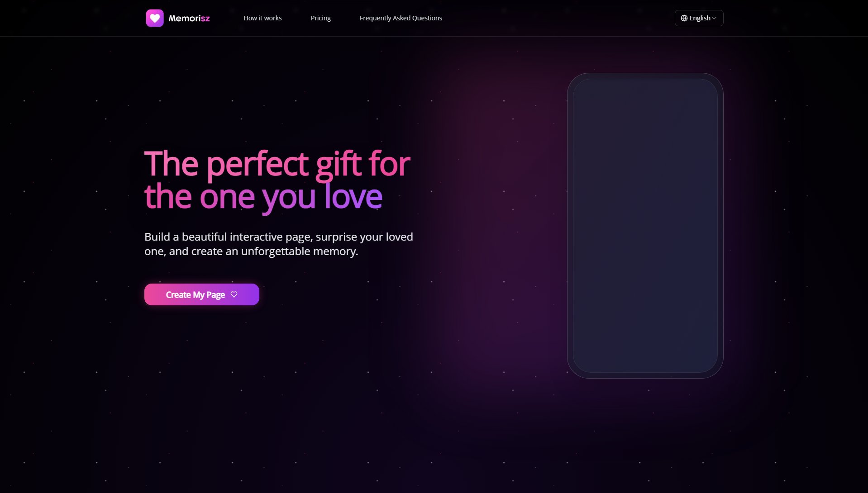Screen dimensions: 868x493
Task: Open Frequently Asked Questions link
Action: (x=401, y=18)
